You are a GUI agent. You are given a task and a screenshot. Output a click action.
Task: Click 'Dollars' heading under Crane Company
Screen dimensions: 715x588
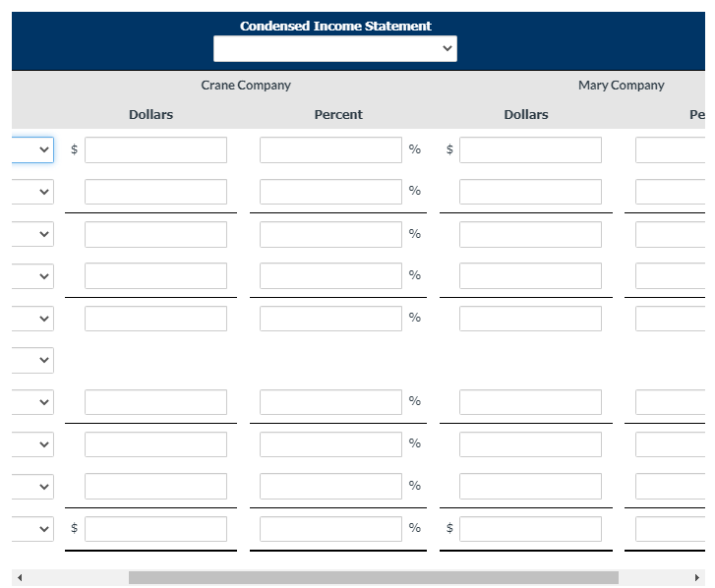(x=150, y=114)
